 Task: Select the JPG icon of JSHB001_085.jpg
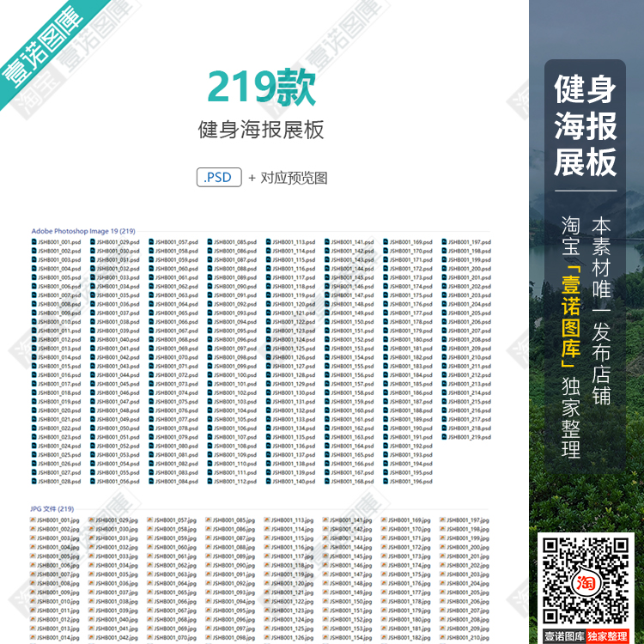coord(209,520)
